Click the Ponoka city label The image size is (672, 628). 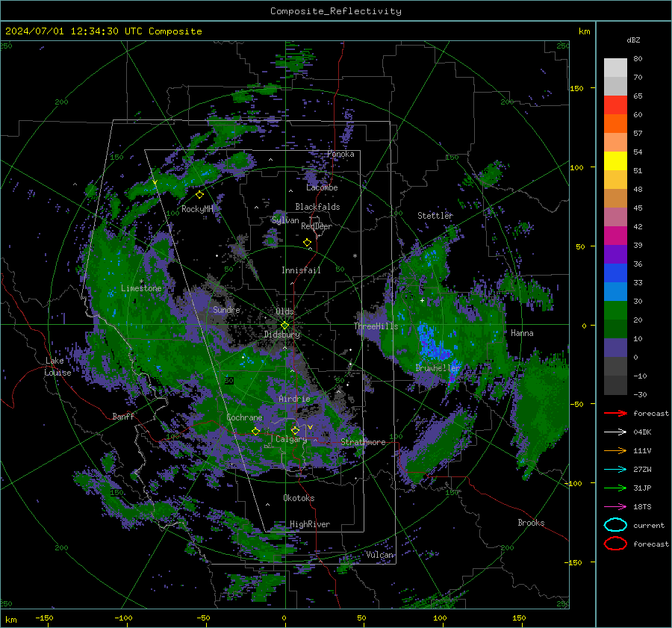(x=340, y=154)
